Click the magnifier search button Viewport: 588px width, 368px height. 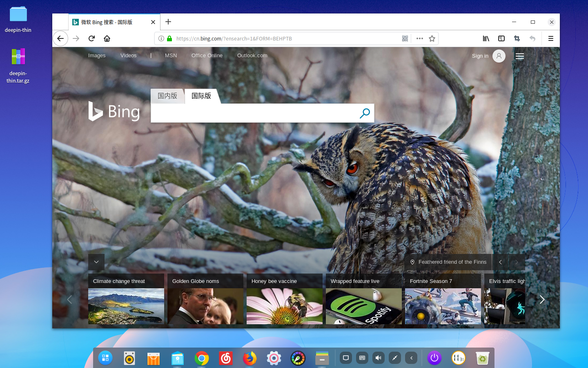[x=365, y=113]
